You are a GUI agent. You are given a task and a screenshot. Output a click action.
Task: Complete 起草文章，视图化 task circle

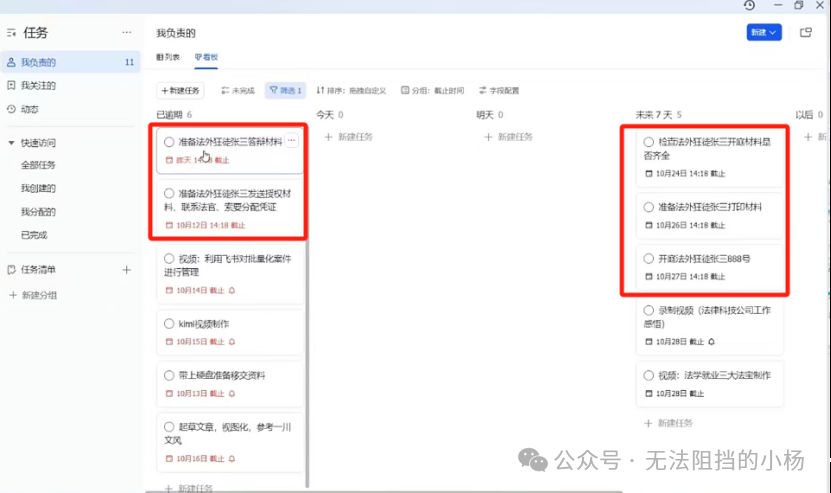(x=169, y=427)
